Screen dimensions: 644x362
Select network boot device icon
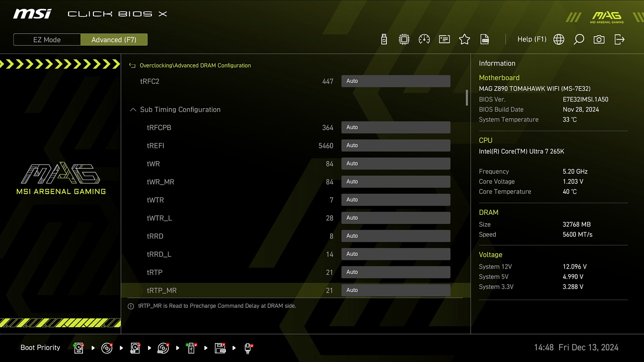coord(248,348)
